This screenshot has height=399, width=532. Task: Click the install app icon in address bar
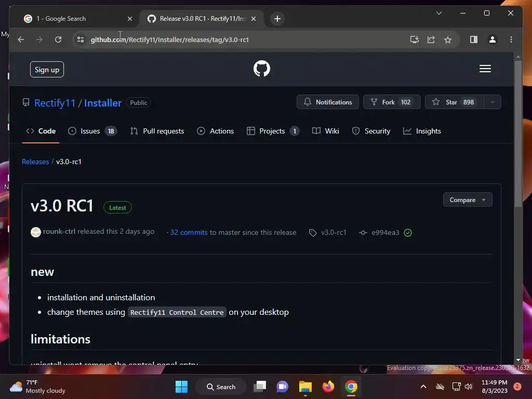pos(414,39)
